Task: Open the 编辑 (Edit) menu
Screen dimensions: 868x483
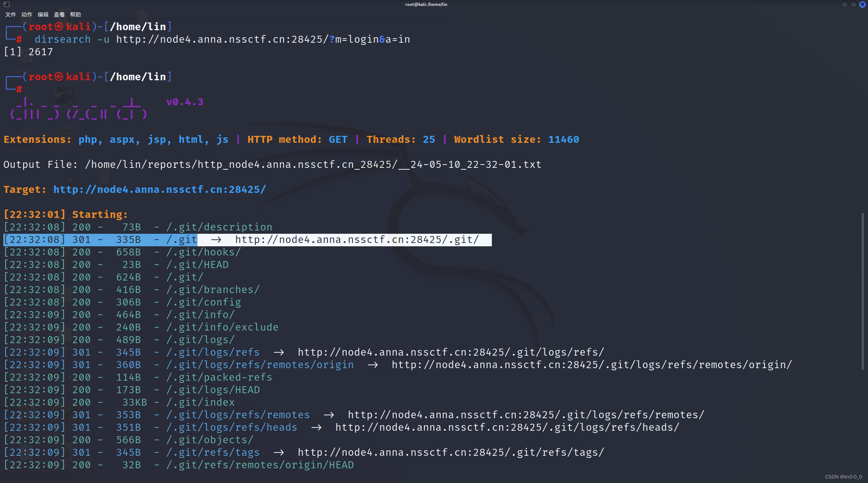Action: point(43,15)
